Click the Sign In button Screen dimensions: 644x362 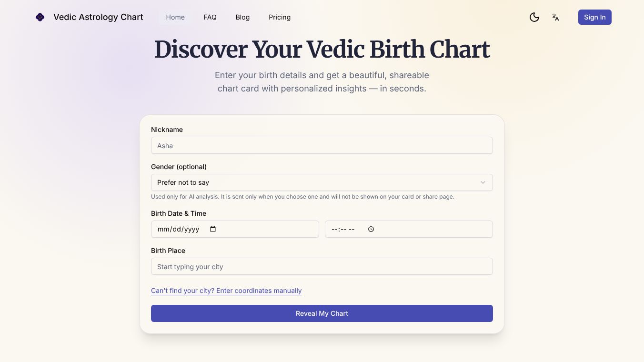[x=594, y=17]
